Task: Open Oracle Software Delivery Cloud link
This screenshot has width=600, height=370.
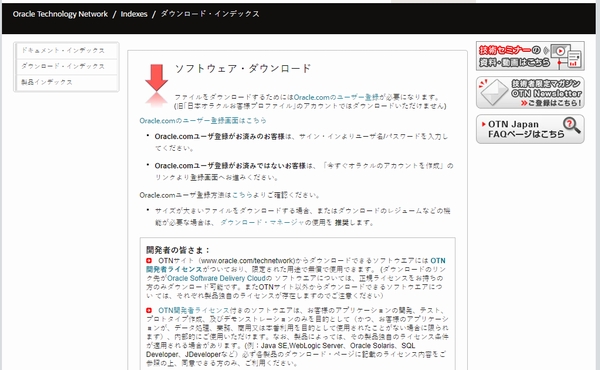Action: (217, 278)
